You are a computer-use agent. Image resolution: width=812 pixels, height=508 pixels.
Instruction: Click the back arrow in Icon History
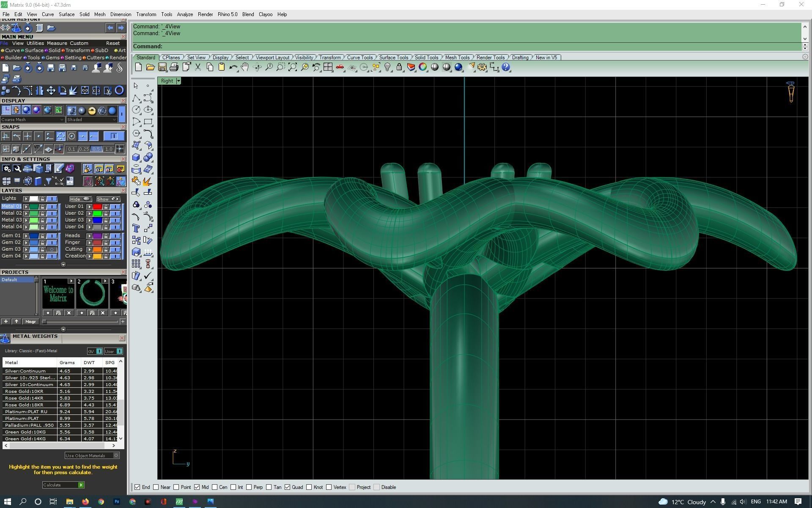[x=110, y=28]
